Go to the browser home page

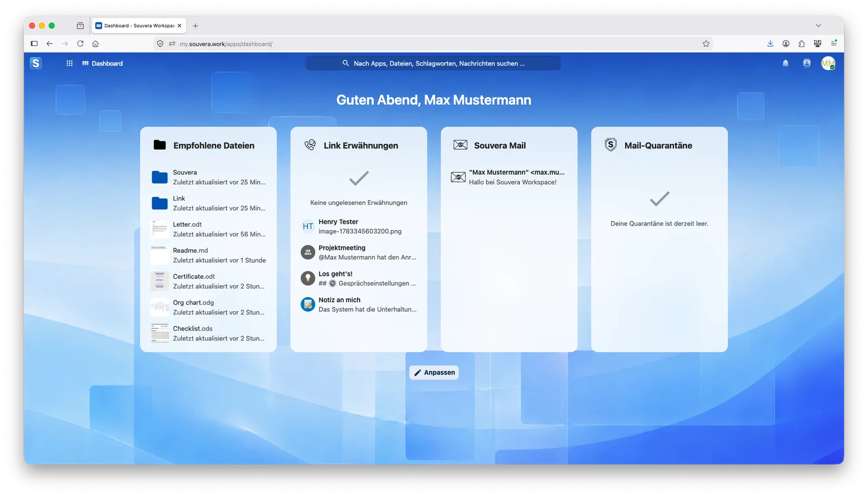coord(95,44)
